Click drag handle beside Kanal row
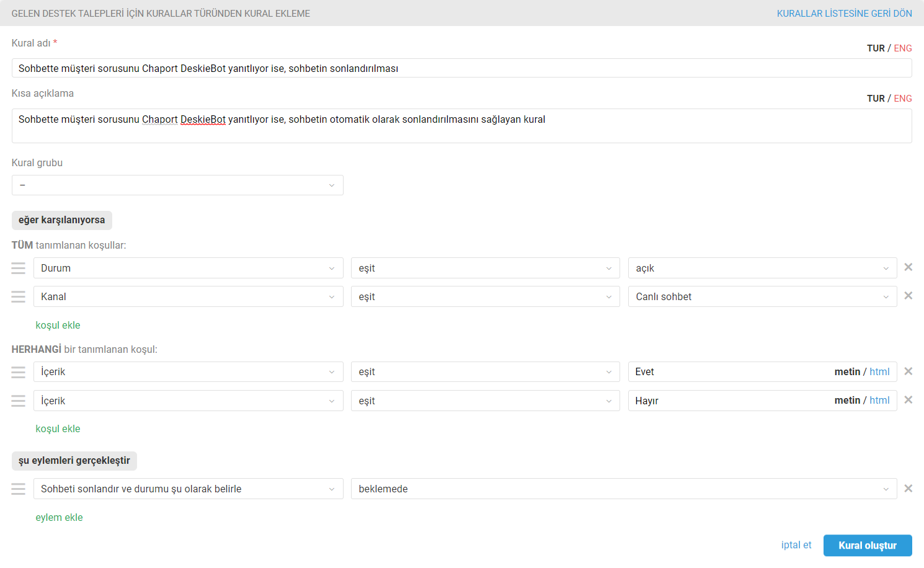 point(19,296)
